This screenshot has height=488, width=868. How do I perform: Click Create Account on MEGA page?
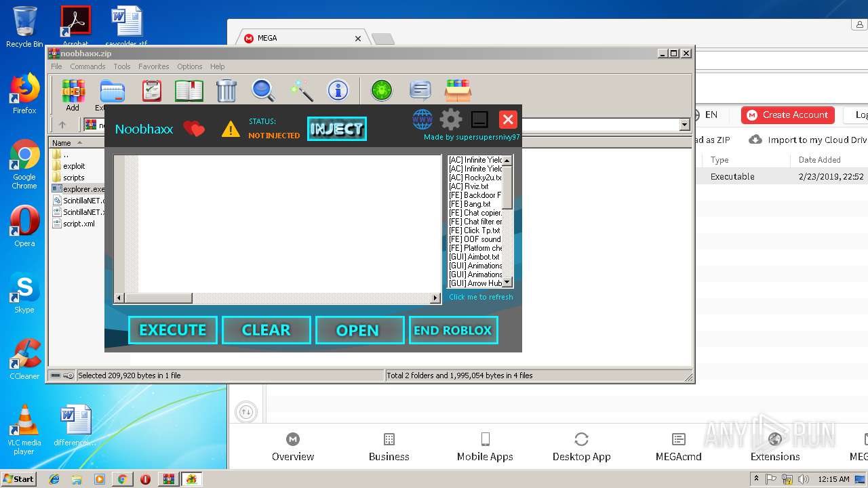tap(787, 115)
